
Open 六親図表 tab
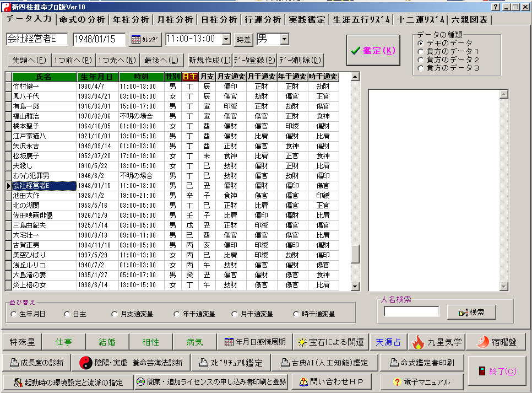pos(469,20)
